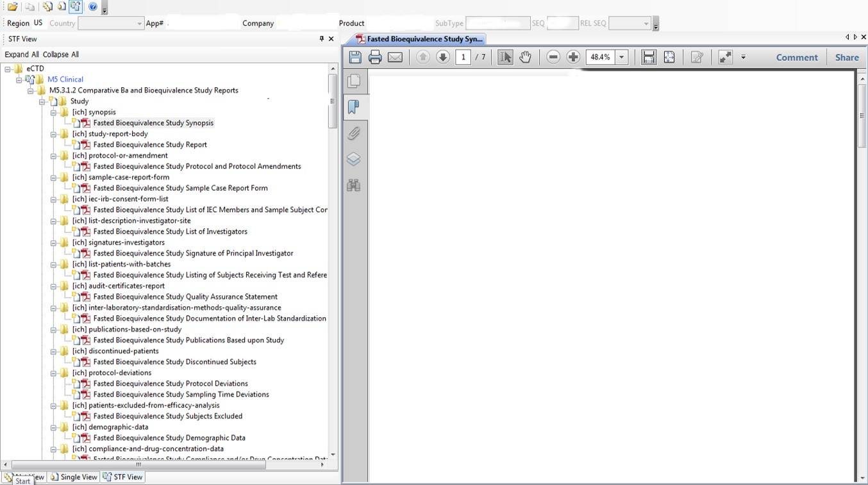Image resolution: width=868 pixels, height=485 pixels.
Task: Open the zoom percentage dropdown
Action: tap(621, 57)
